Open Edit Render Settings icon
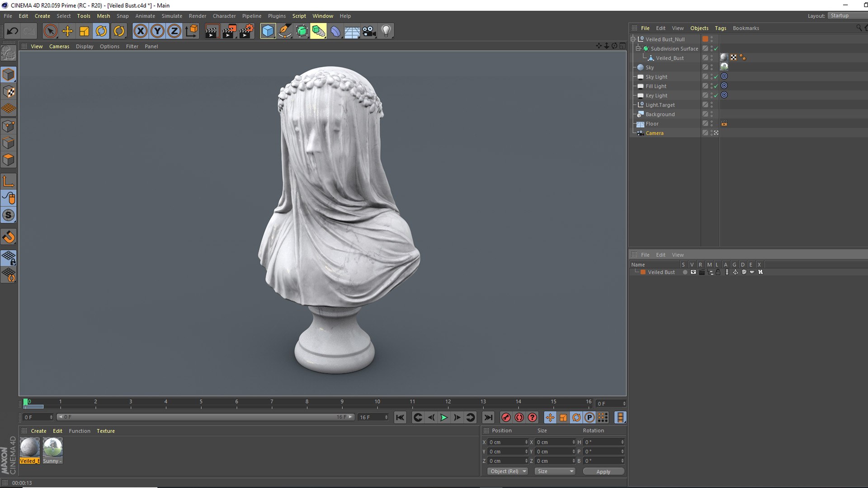The image size is (868, 488). 246,31
